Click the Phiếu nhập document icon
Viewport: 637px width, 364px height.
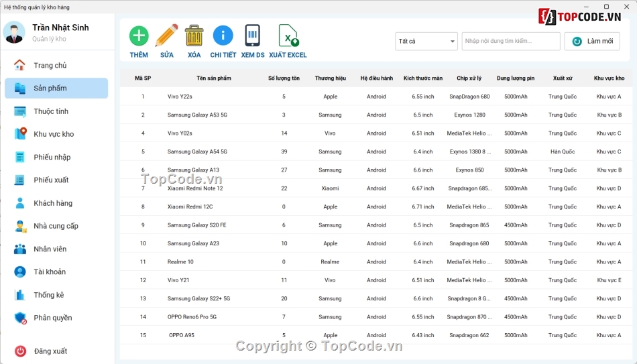click(19, 157)
